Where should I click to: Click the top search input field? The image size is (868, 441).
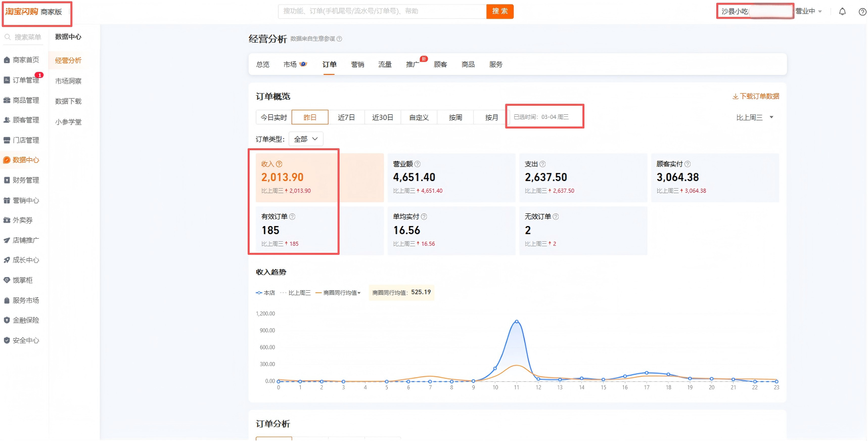(382, 11)
